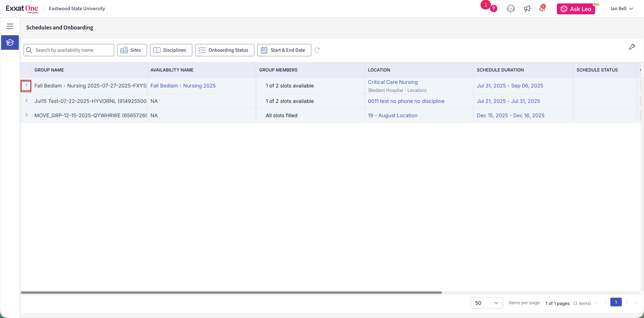Open the hamburger navigation menu
Image resolution: width=644 pixels, height=318 pixels.
coord(10,26)
